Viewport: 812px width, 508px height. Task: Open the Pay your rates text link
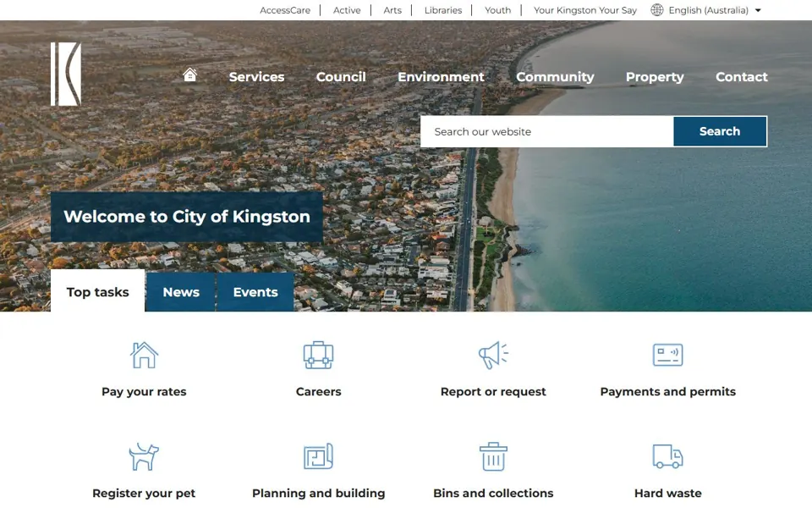(144, 391)
